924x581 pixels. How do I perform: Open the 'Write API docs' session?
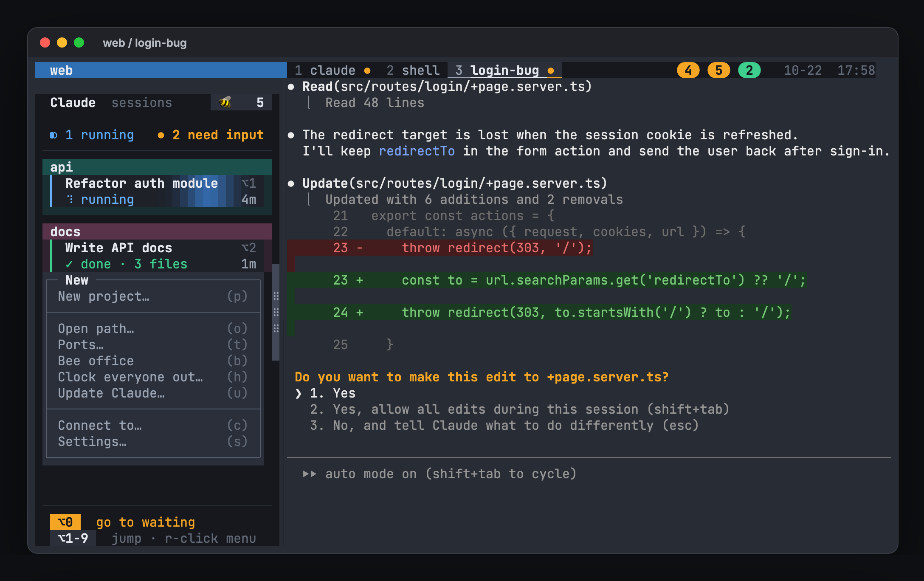(x=157, y=256)
